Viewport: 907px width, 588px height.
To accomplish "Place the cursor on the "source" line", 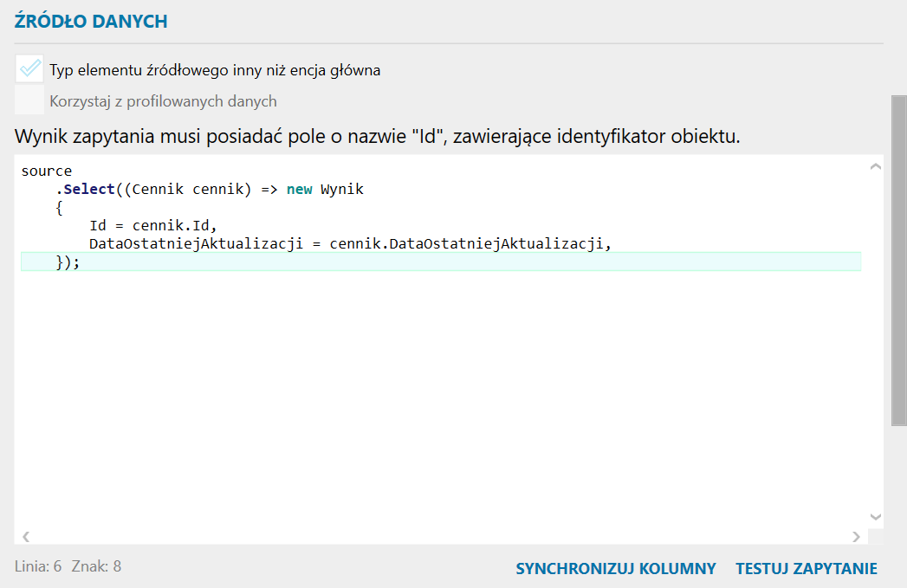I will point(47,171).
